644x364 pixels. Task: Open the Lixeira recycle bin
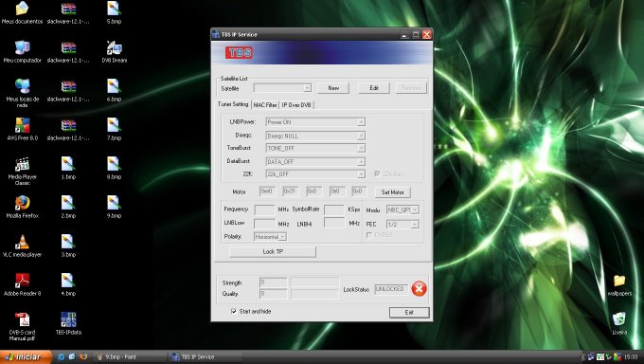[x=619, y=323]
